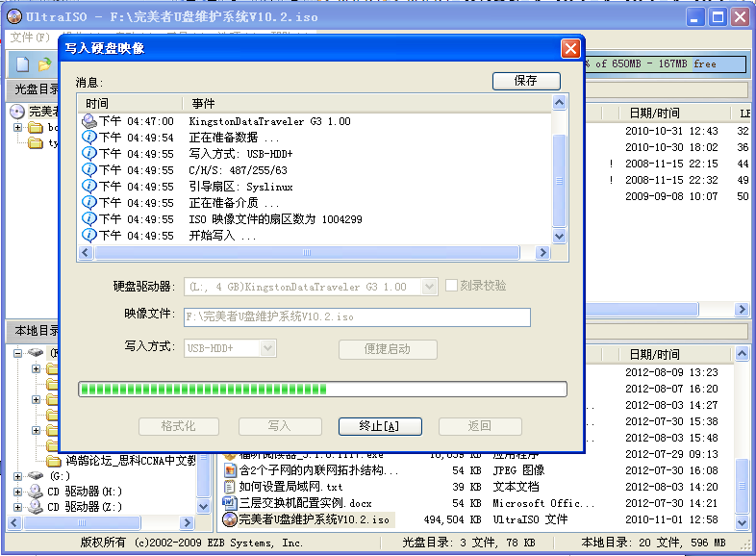Image resolution: width=756 pixels, height=556 pixels.
Task: Open the 文件(F) menu
Action: click(30, 38)
